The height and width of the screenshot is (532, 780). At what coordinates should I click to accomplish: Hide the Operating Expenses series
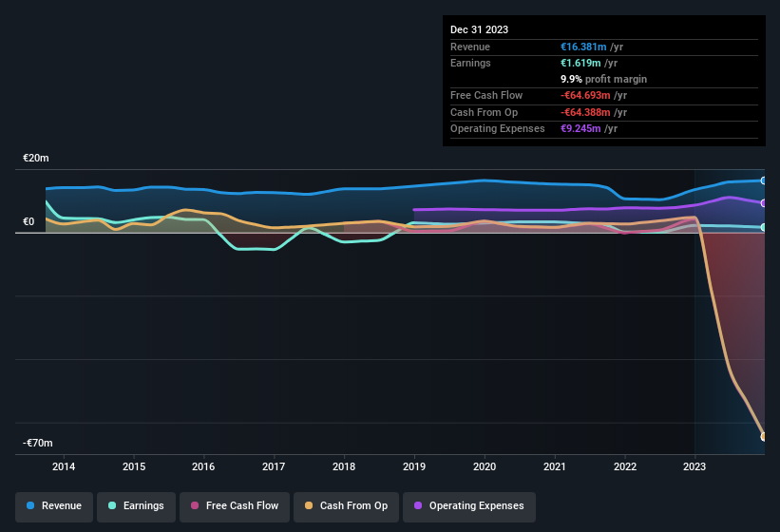(x=468, y=506)
